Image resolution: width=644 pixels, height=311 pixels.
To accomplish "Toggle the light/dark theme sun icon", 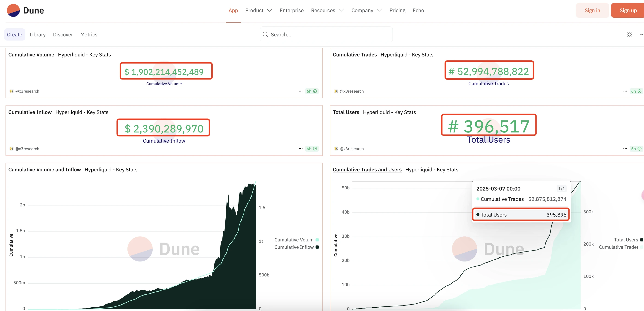I will [629, 35].
